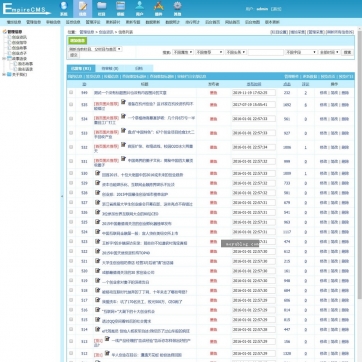The image size is (362, 362).
Task: Open the first search filter dropdown
Action: pos(183,52)
